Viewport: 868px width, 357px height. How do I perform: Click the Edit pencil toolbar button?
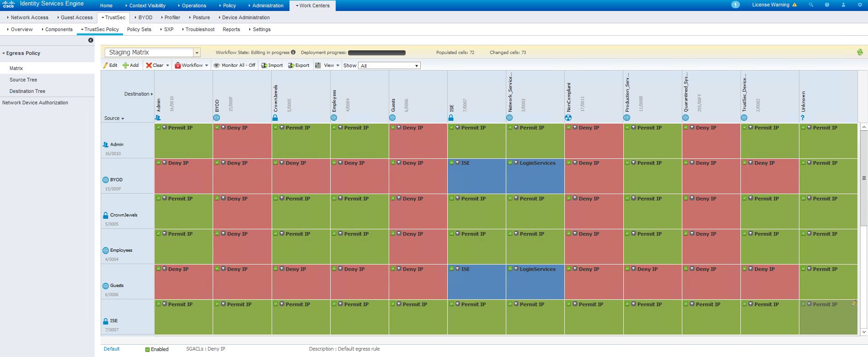pyautogui.click(x=110, y=65)
